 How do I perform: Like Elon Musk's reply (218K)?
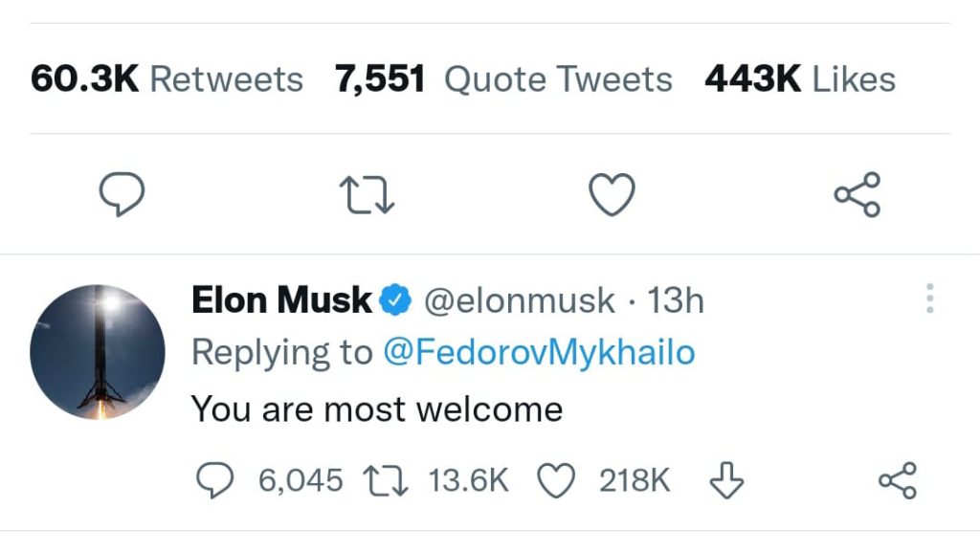(x=558, y=480)
